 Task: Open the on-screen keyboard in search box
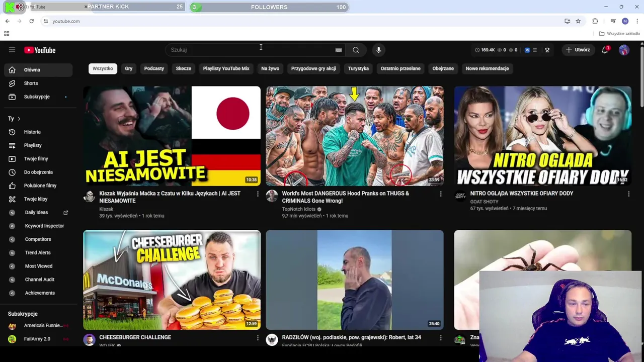pyautogui.click(x=339, y=50)
